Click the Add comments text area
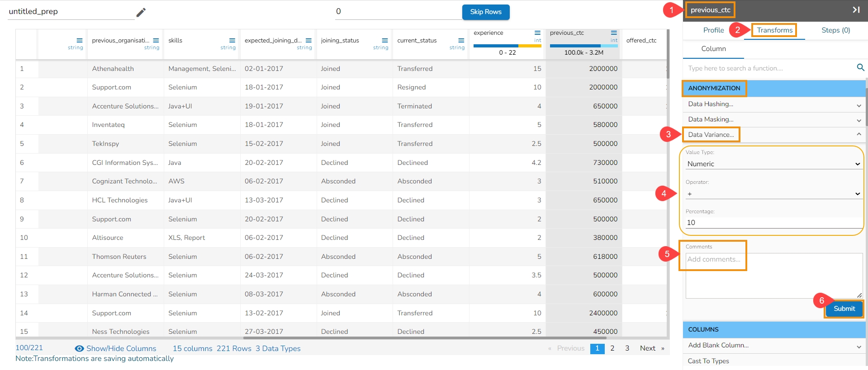Screen dimensions: 868x370 [774, 276]
